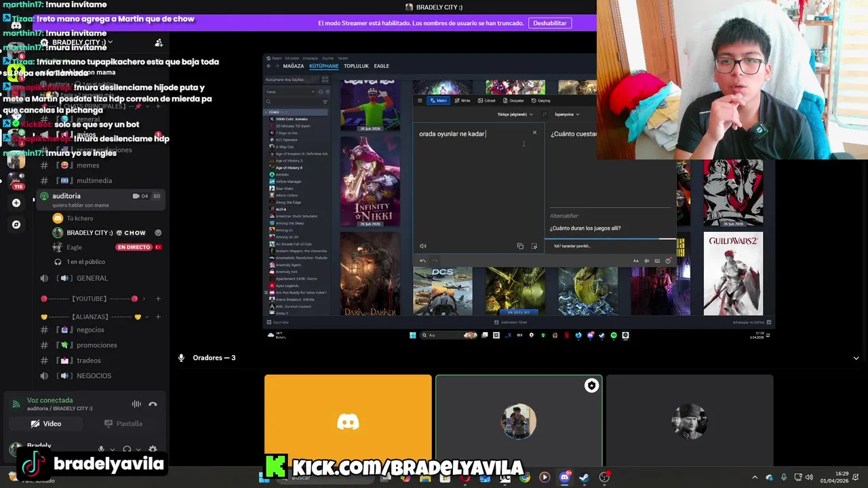The height and width of the screenshot is (488, 868).
Task: Open translator hamburger menu
Action: (420, 100)
